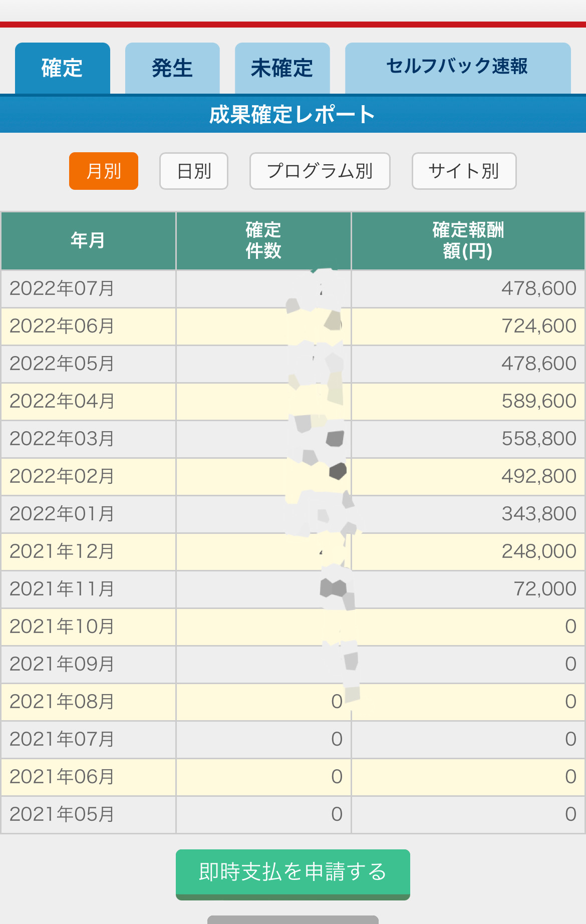Show the サイト別 report

(x=464, y=171)
